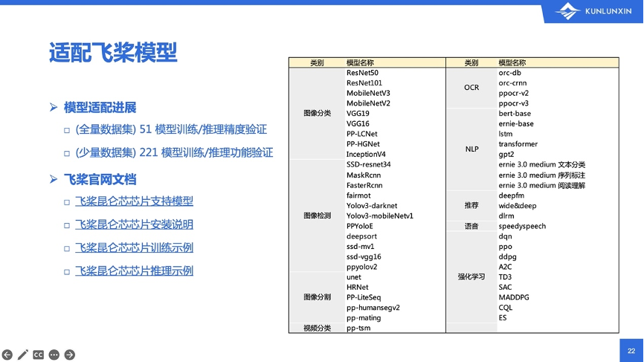This screenshot has height=362, width=644.
Task: Click 图像分类 category cell
Action: click(317, 113)
